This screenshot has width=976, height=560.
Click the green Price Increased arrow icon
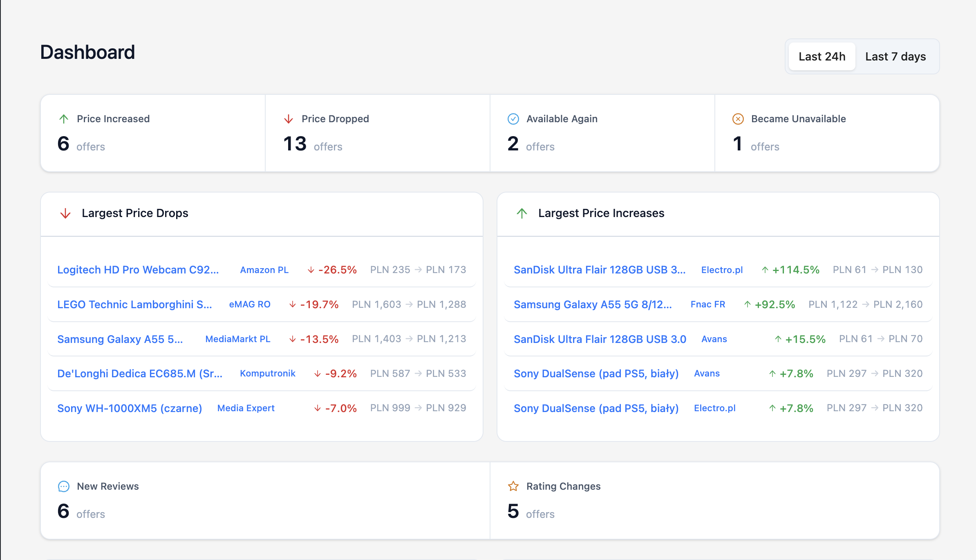pos(64,119)
